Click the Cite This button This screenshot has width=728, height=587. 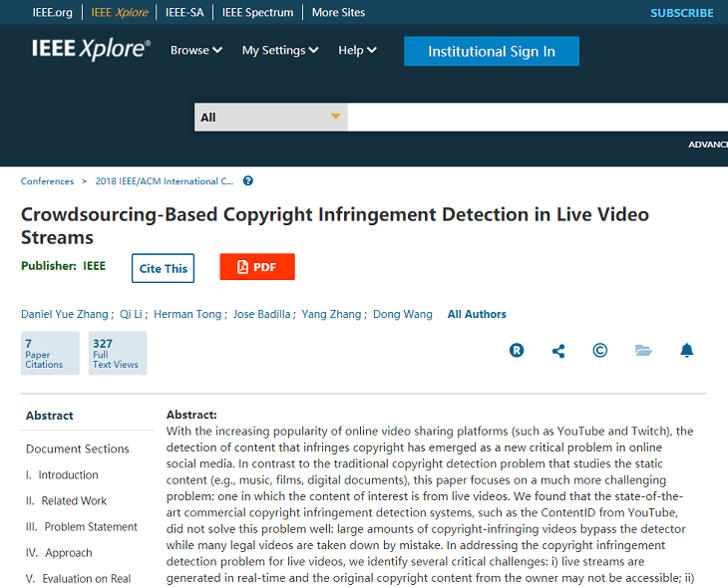tap(163, 268)
